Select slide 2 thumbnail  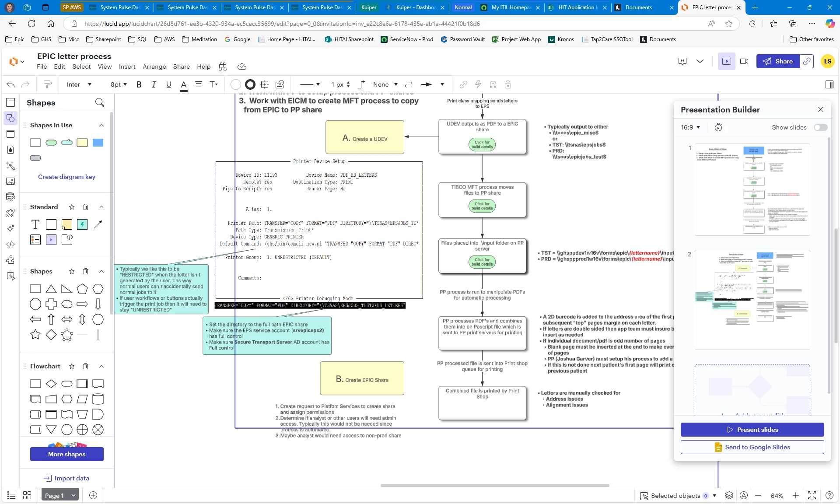(752, 300)
